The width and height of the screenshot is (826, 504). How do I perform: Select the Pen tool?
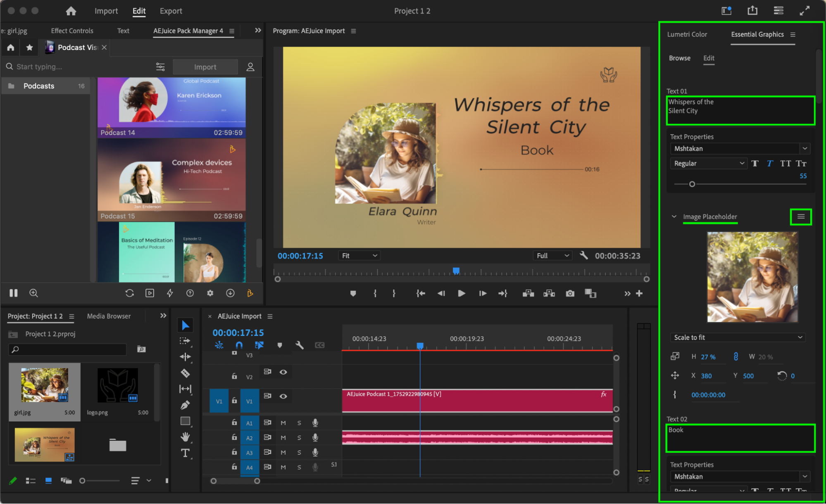[185, 405]
